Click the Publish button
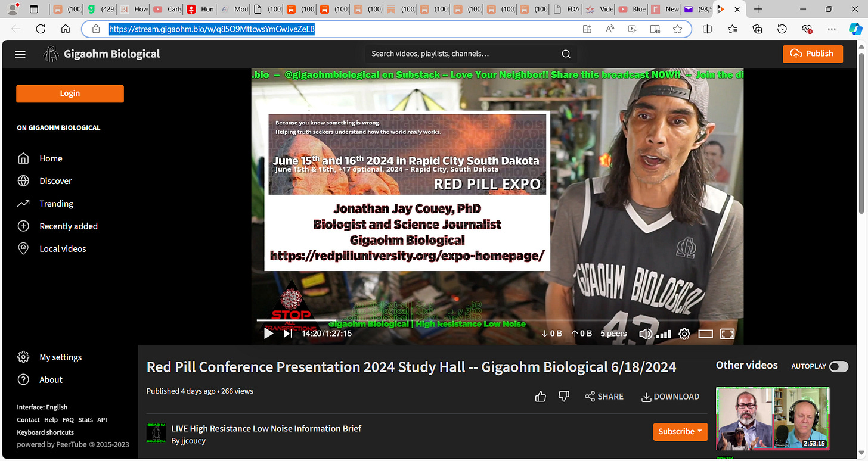 pos(813,54)
